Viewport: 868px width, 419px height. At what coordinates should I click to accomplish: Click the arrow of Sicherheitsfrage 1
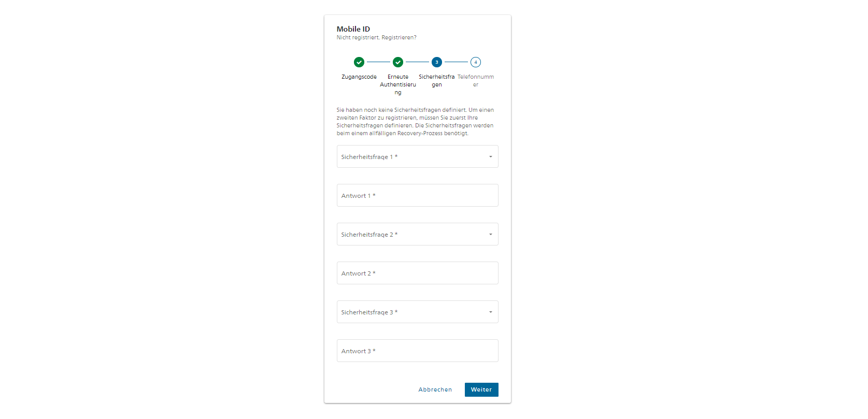point(491,157)
